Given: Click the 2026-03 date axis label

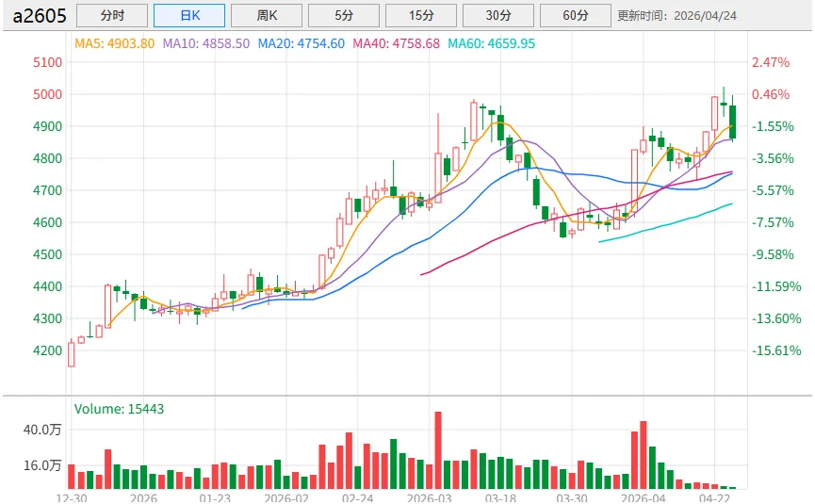Looking at the screenshot, I should tap(430, 497).
